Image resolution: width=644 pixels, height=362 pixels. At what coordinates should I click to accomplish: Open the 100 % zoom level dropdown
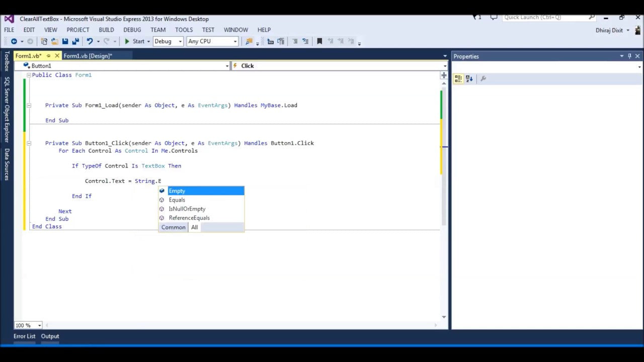[39, 325]
